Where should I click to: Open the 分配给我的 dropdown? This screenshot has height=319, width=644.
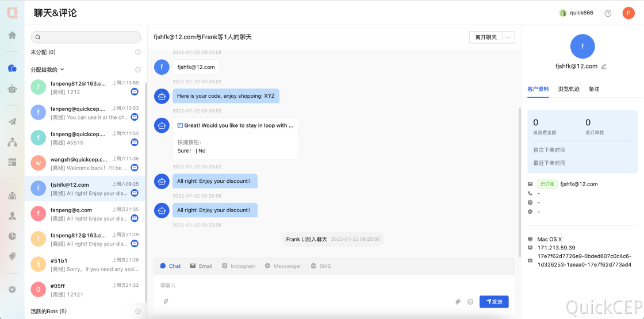coord(48,70)
